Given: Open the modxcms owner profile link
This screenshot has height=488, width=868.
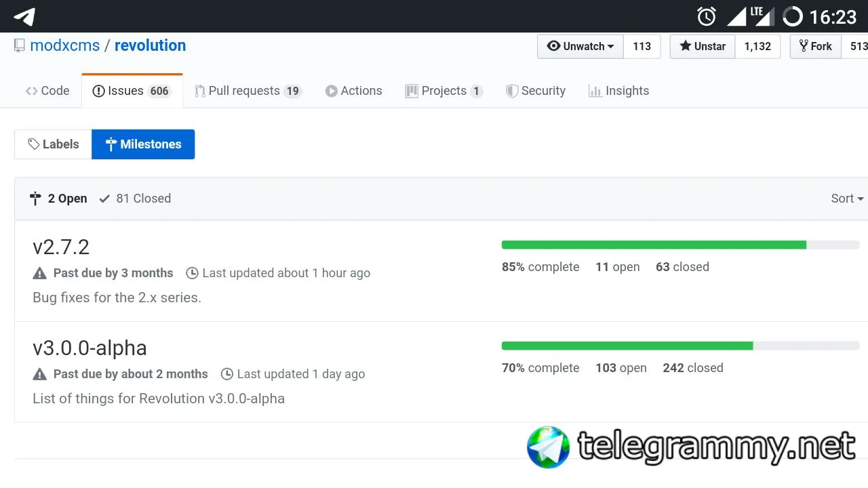Looking at the screenshot, I should pos(65,45).
